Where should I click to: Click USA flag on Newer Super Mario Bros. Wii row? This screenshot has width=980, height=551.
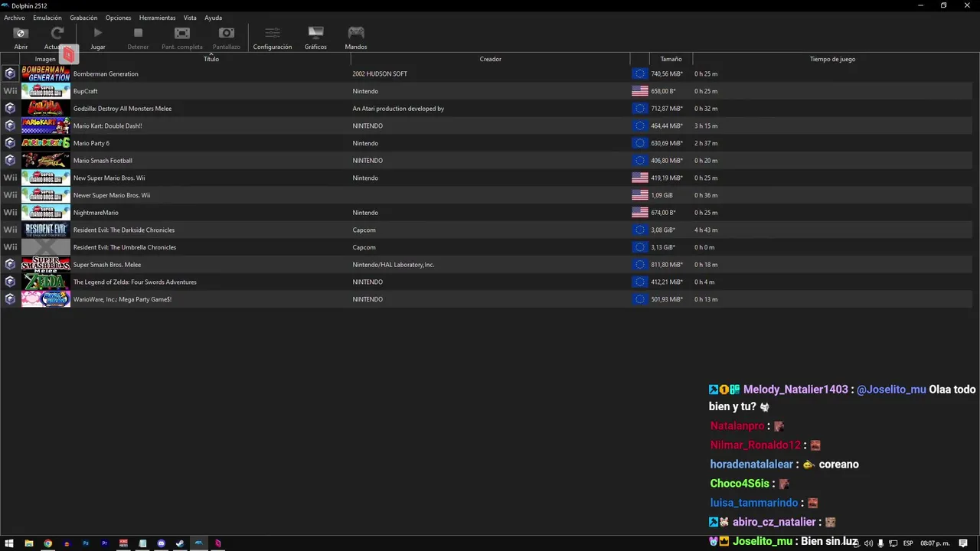click(640, 195)
